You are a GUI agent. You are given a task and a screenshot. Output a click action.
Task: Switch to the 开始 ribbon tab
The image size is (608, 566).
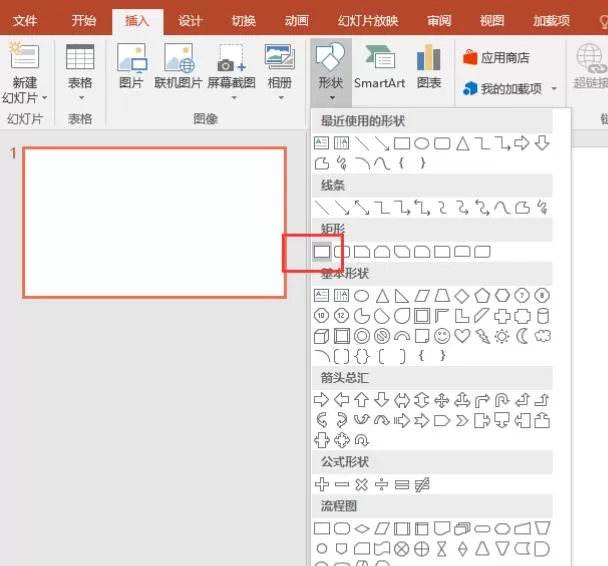[84, 20]
